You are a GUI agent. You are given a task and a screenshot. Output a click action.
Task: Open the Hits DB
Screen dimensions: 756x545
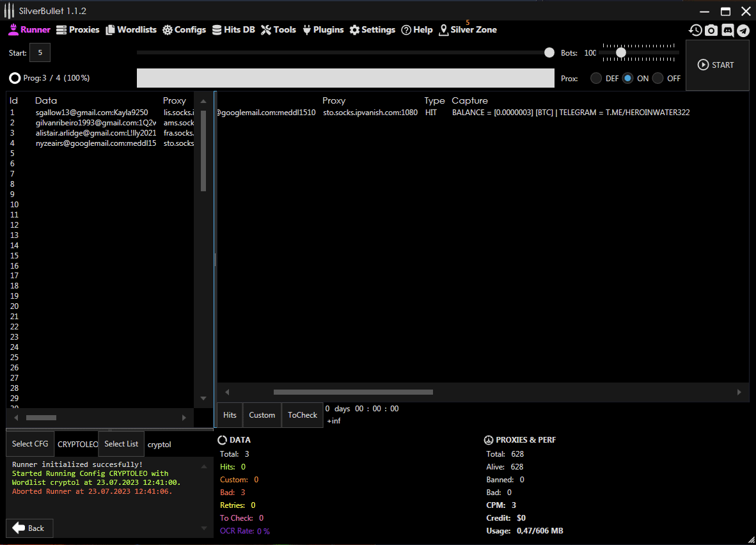pos(233,29)
